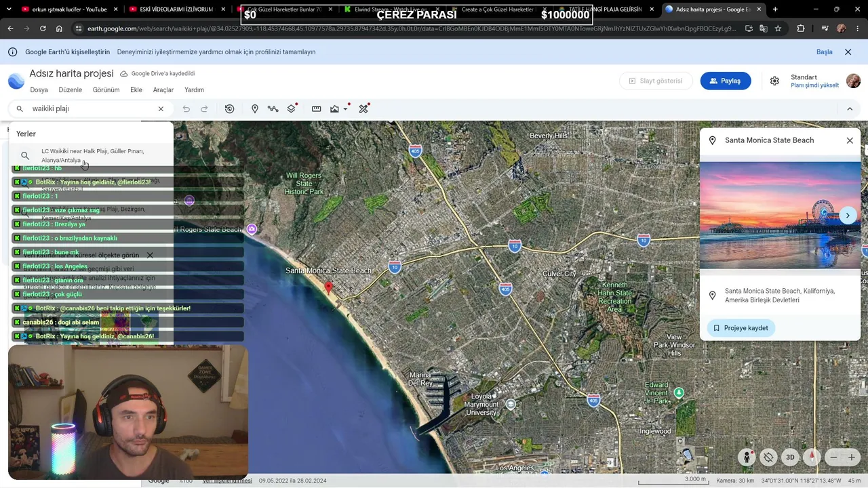Click the browser home button
The height and width of the screenshot is (488, 868).
[59, 28]
